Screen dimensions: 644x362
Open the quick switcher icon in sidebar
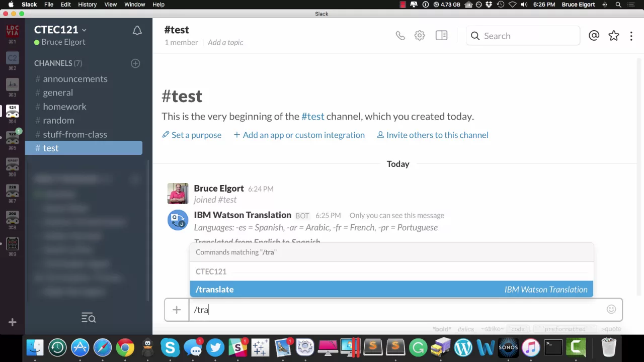coord(89,318)
